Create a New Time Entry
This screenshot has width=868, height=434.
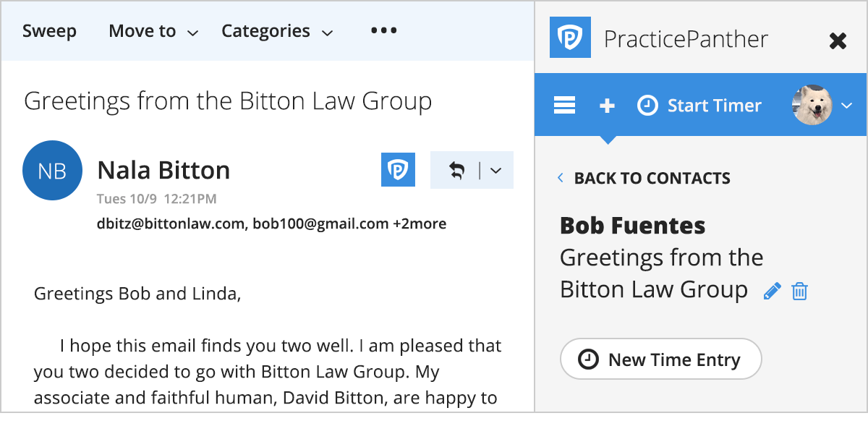point(661,359)
